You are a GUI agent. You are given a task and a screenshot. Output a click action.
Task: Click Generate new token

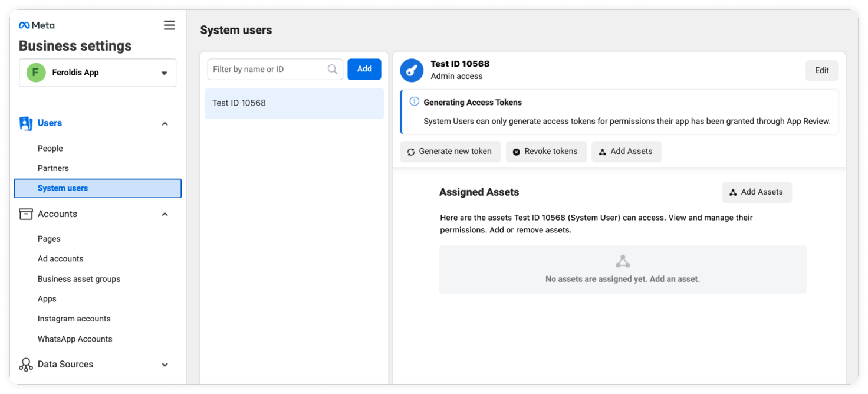coord(450,152)
